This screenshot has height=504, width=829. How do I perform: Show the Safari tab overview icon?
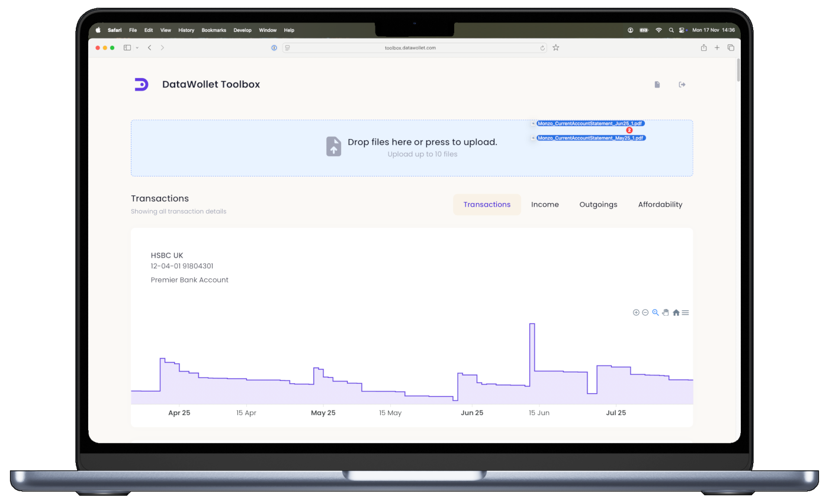click(x=731, y=48)
